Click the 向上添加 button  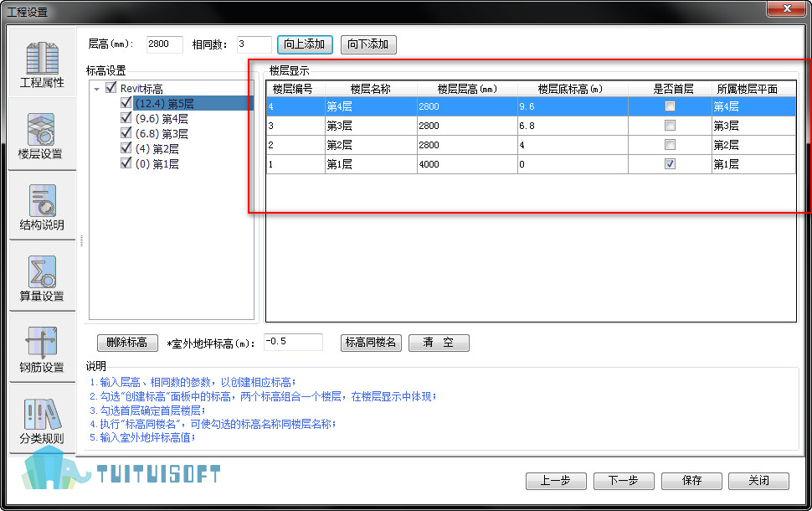coord(306,44)
